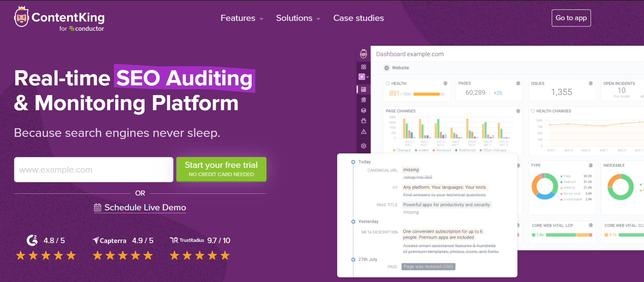Go to Case studies

[358, 18]
